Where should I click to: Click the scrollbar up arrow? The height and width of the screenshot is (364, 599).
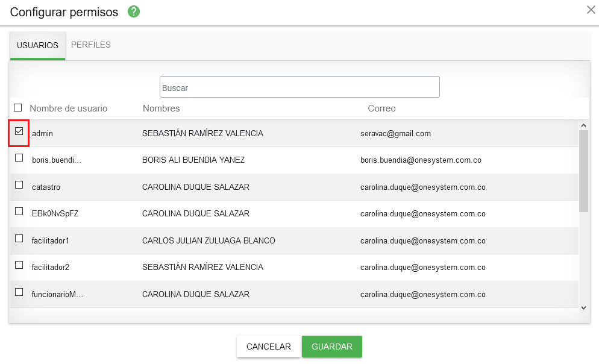click(x=583, y=125)
